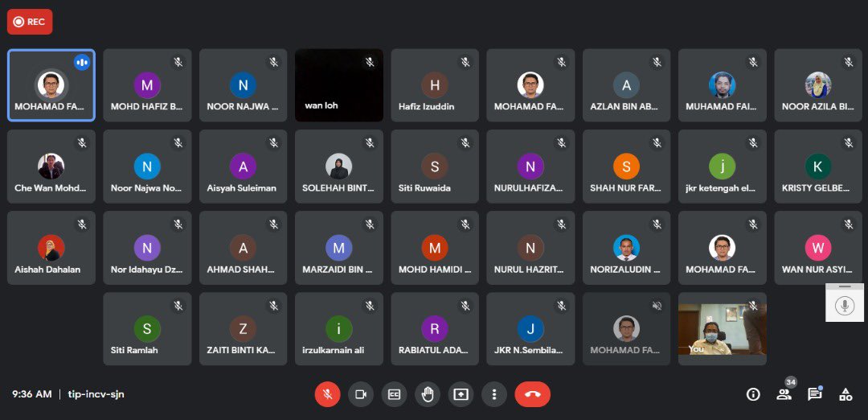Click the muted mic icon on AZLAN BIN AB tile
This screenshot has height=420, width=868.
click(657, 62)
